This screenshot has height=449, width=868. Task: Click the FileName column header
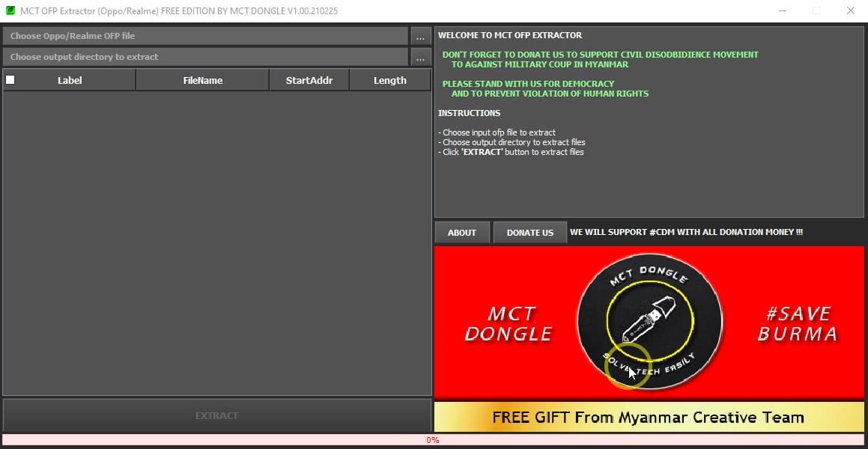[203, 80]
